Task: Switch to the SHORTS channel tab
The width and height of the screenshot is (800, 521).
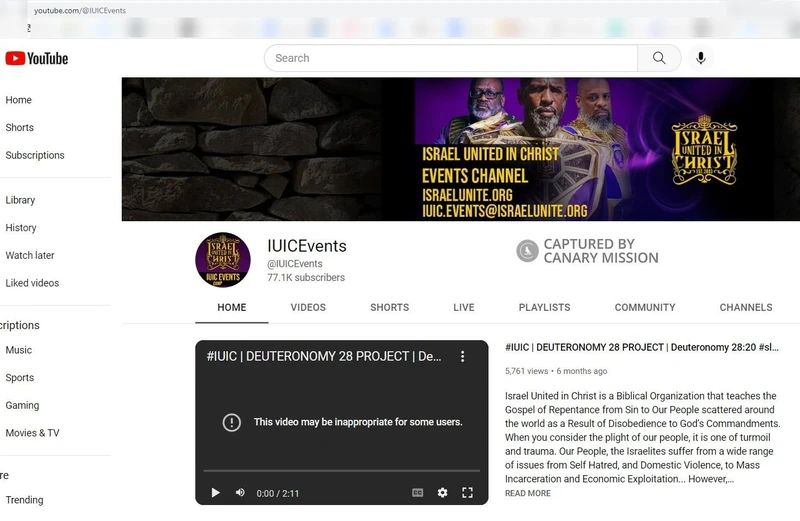Action: (x=390, y=307)
